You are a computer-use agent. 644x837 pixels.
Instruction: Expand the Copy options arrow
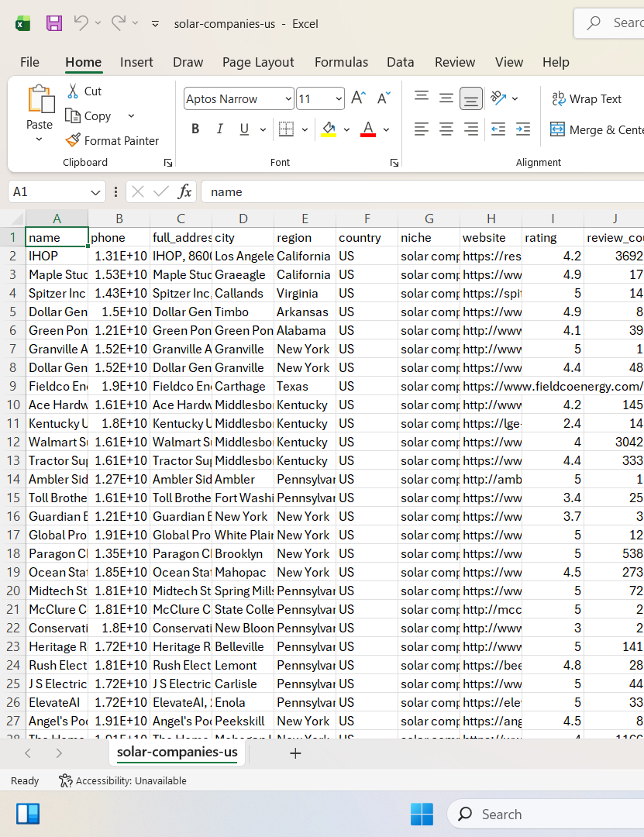coord(132,115)
